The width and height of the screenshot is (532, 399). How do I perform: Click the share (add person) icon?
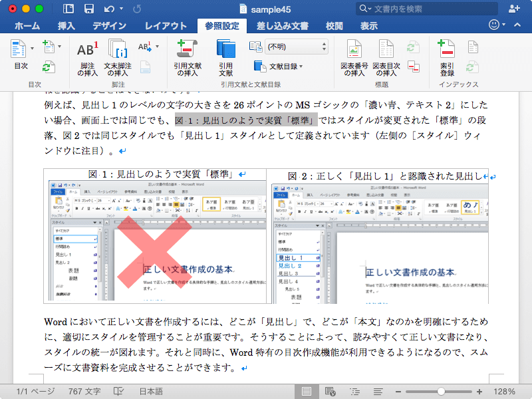click(x=514, y=9)
